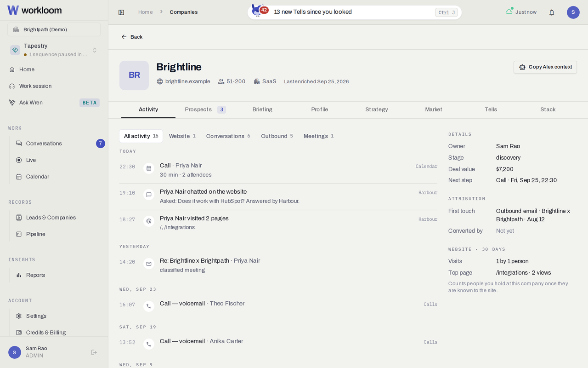This screenshot has width=588, height=368.
Task: Open the Call with Priya Nair activity
Action: pos(278,170)
